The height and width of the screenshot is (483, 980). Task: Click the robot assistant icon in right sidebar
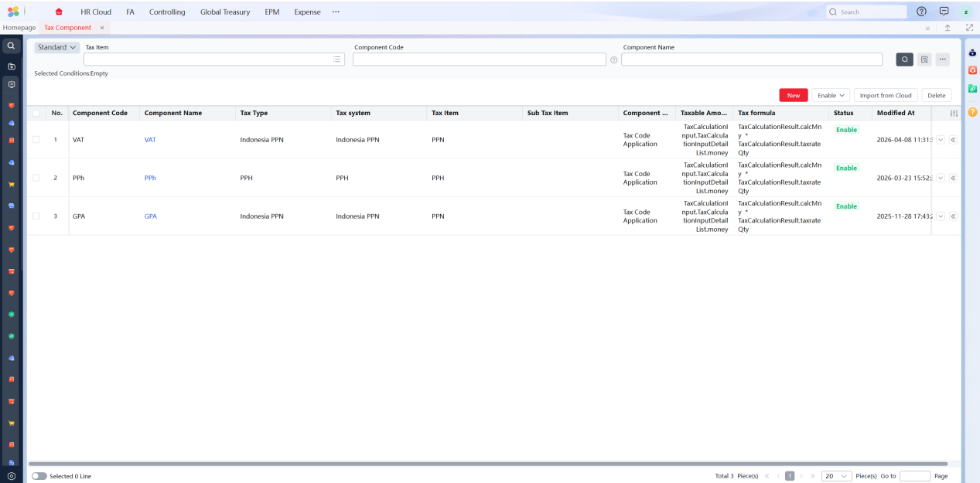pyautogui.click(x=972, y=53)
